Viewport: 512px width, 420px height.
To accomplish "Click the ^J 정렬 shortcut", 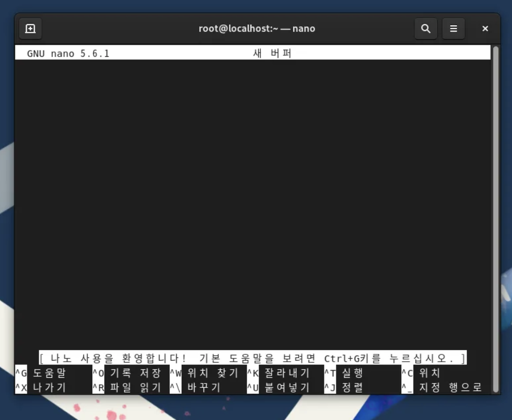I will [x=344, y=387].
